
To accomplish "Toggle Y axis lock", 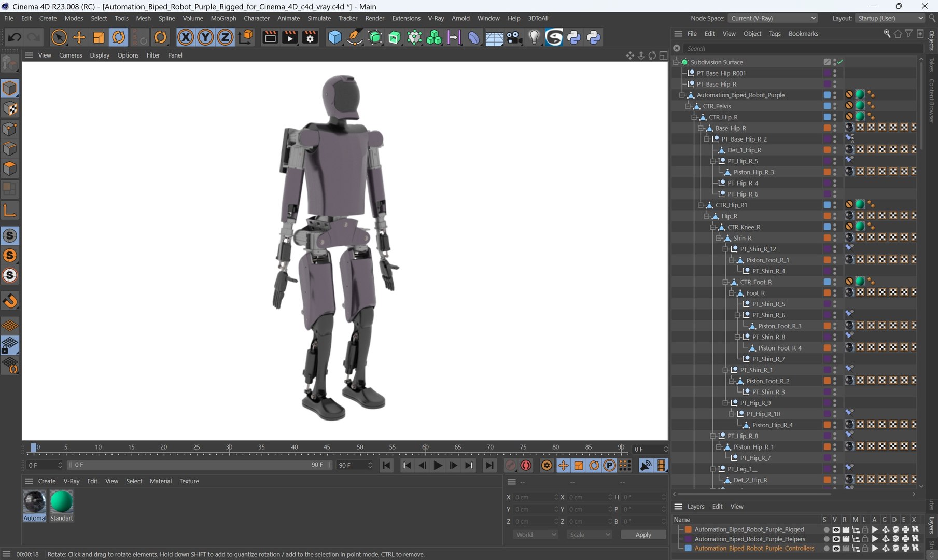I will click(x=205, y=37).
